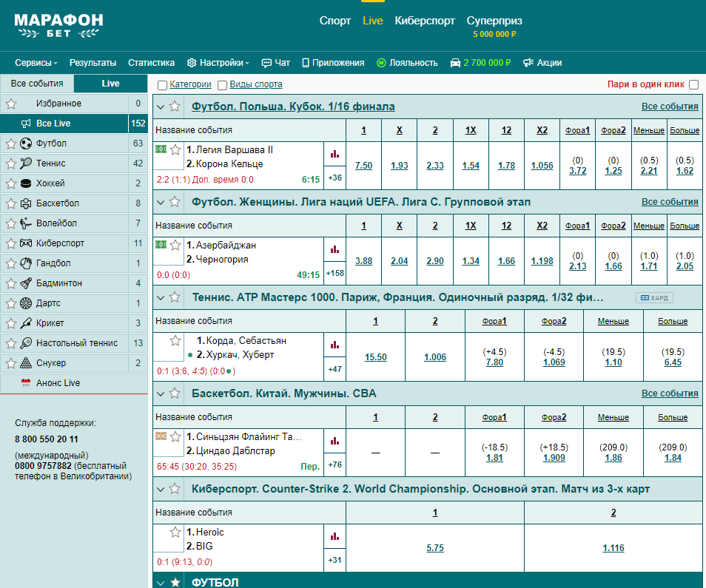The image size is (706, 588).
Task: Collapse the ФУТБОЛ section at bottom
Action: coord(161,583)
